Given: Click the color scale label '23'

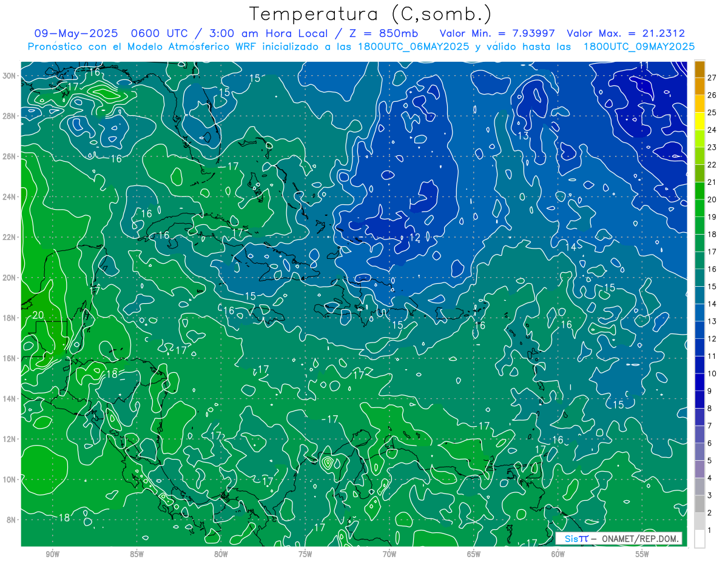Looking at the screenshot, I should tap(712, 147).
